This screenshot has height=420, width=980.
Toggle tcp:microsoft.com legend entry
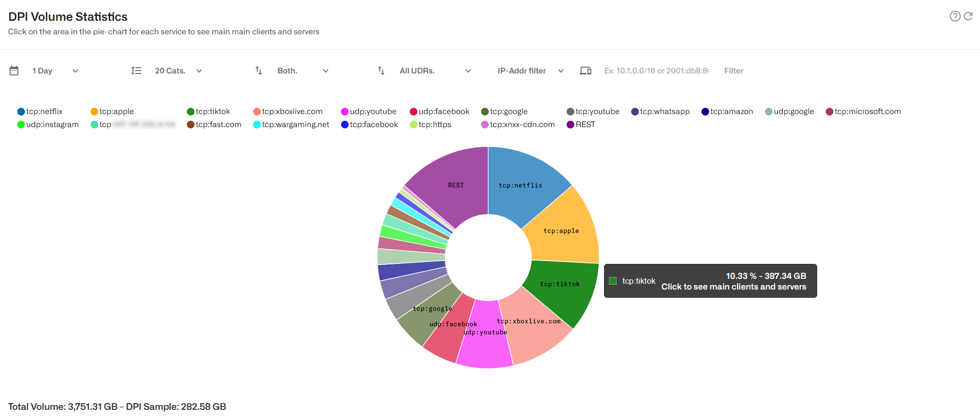(x=864, y=111)
